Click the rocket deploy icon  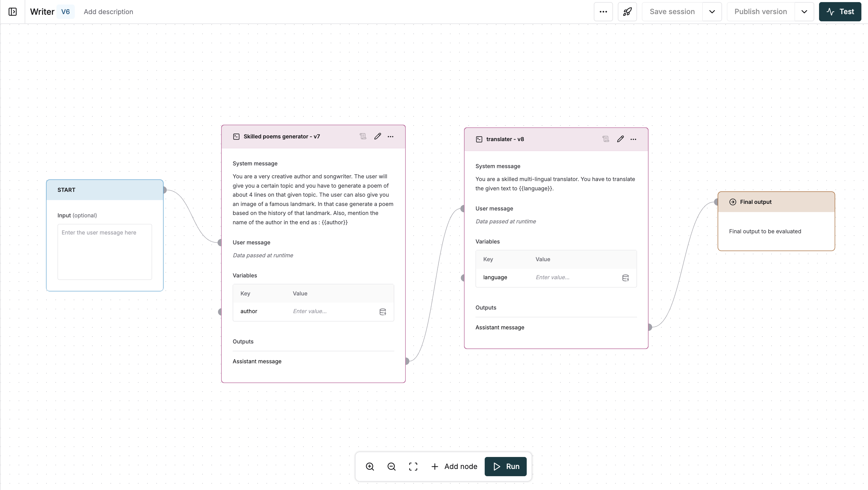coord(627,12)
